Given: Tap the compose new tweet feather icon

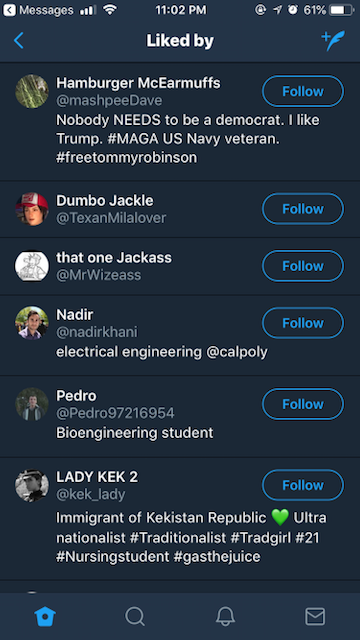Looking at the screenshot, I should [x=333, y=40].
